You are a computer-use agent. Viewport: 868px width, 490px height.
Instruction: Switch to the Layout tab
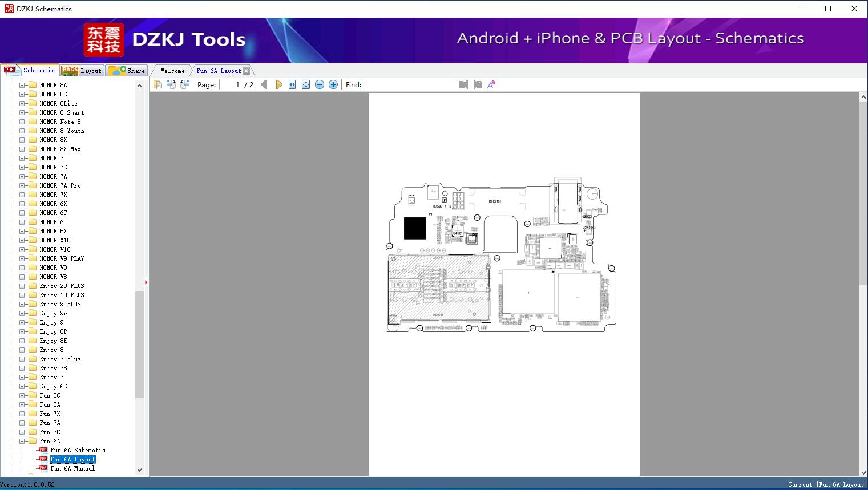pyautogui.click(x=82, y=71)
